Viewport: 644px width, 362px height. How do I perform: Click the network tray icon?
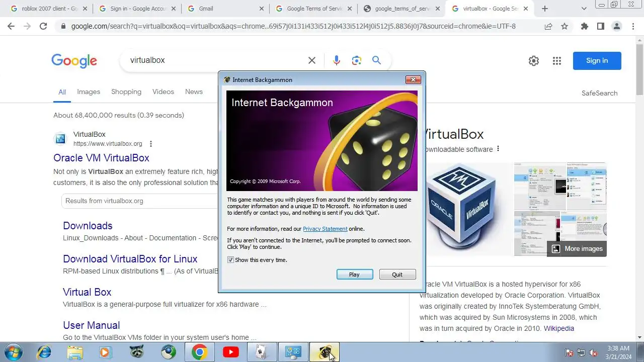point(581,352)
